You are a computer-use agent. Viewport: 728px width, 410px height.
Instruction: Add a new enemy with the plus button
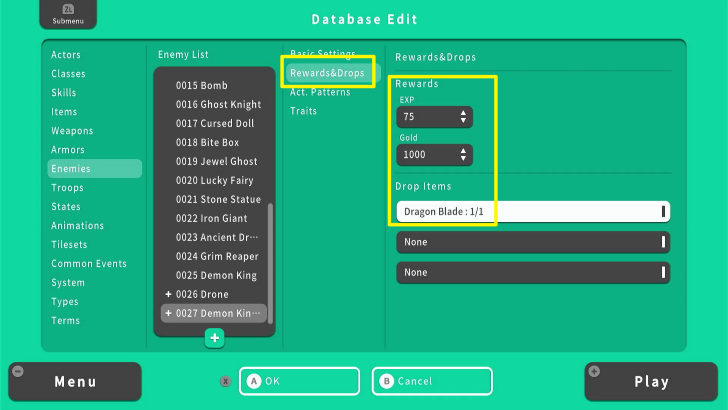(214, 338)
